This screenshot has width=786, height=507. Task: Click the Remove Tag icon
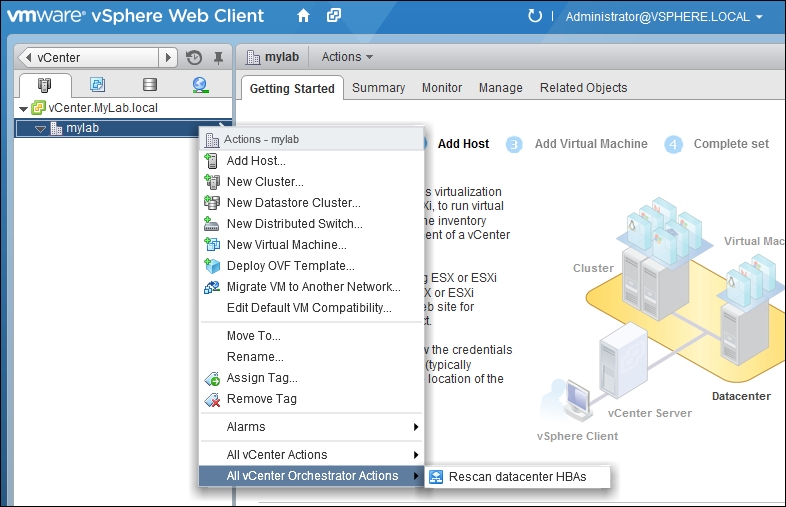pos(212,400)
